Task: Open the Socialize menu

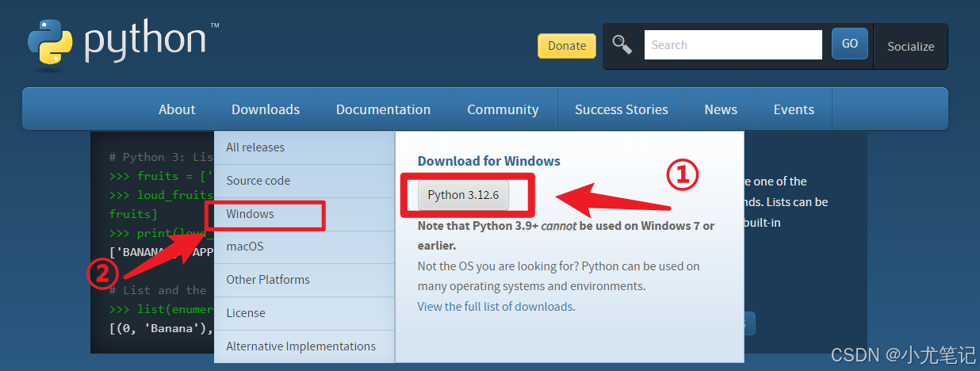Action: tap(910, 47)
